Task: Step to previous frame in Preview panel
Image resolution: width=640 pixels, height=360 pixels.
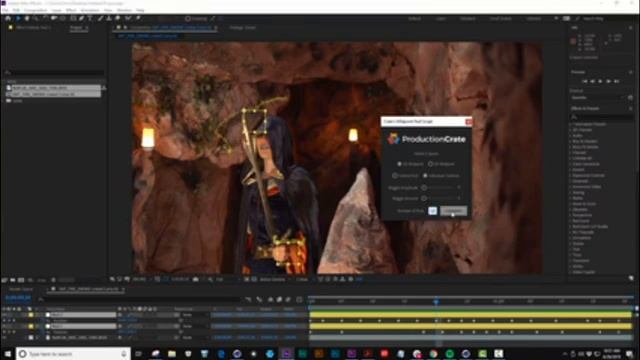Action: click(593, 81)
